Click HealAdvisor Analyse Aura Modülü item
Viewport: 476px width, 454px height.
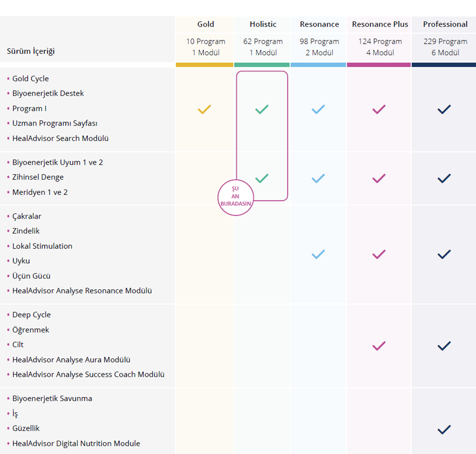tap(71, 360)
